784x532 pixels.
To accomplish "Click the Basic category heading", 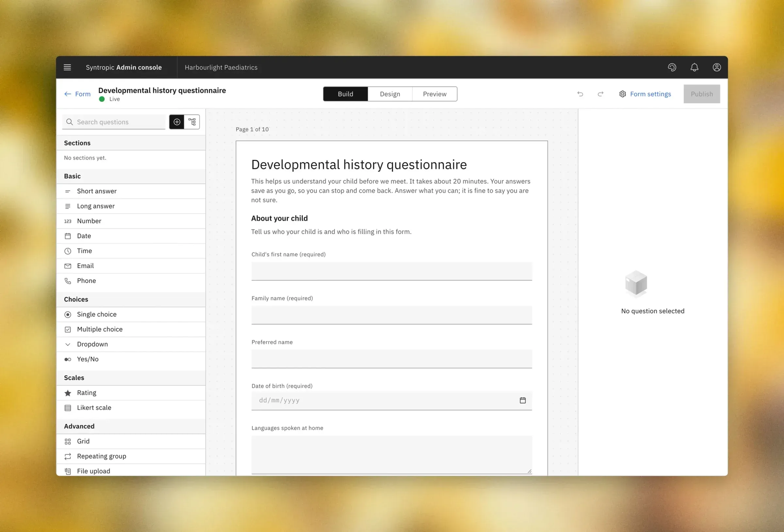I will tap(72, 176).
